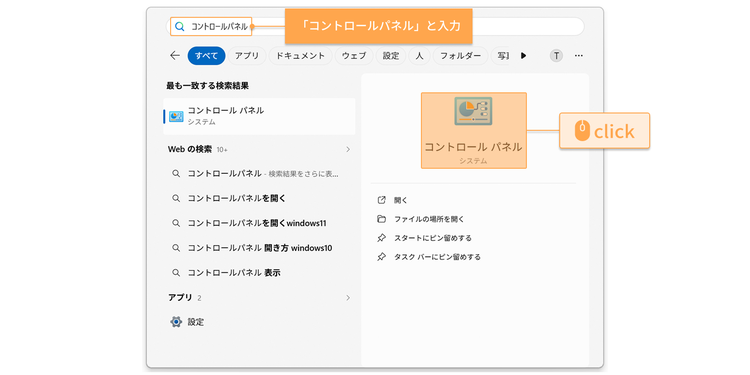750x375 pixels.
Task: Go back with the left arrow
Action: point(175,55)
